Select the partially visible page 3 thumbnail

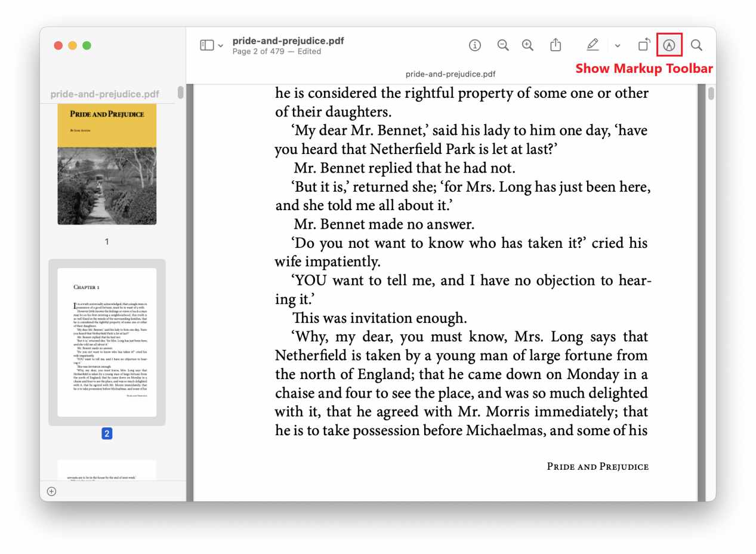(106, 475)
